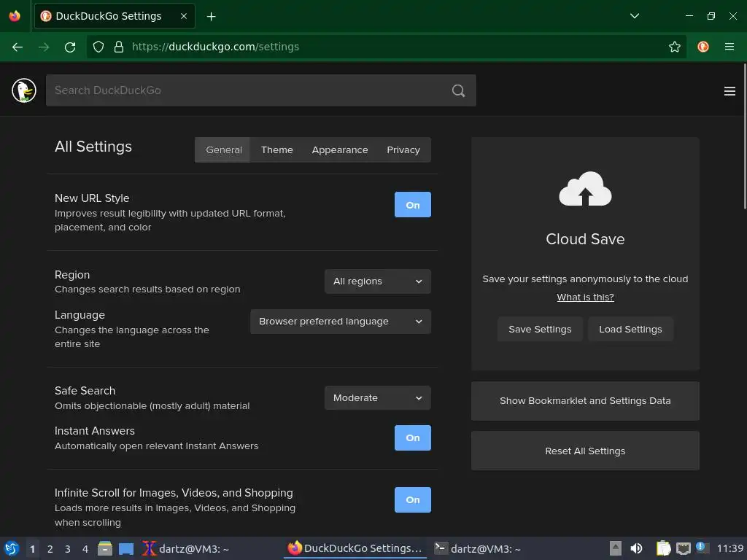Switch to workspace 3
Screen dimensions: 747x560
[x=68, y=549]
